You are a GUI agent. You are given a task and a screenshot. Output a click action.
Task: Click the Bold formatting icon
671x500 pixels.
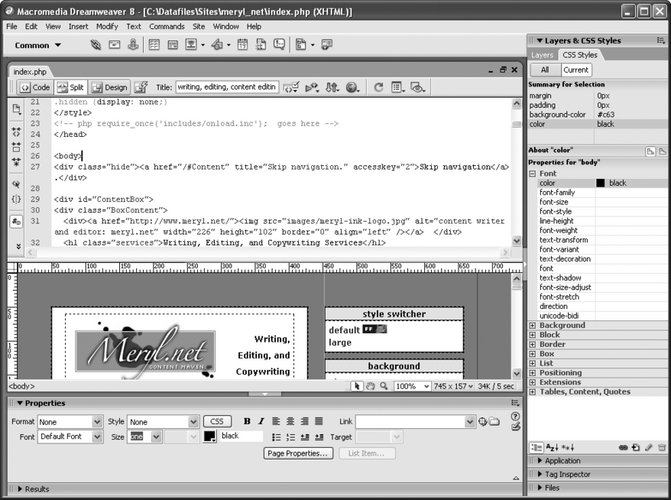pyautogui.click(x=247, y=422)
